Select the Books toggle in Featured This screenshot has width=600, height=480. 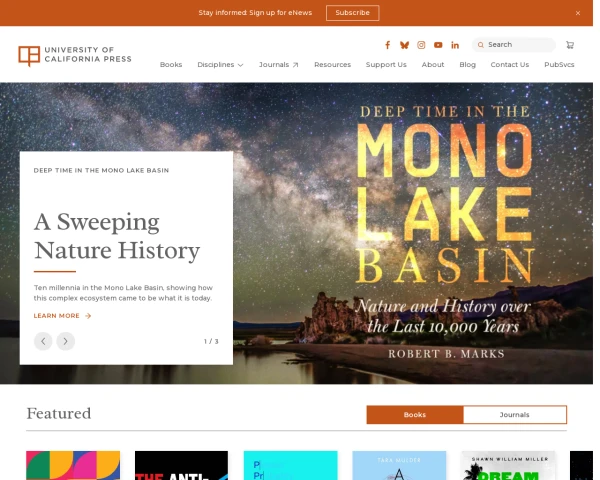click(415, 415)
